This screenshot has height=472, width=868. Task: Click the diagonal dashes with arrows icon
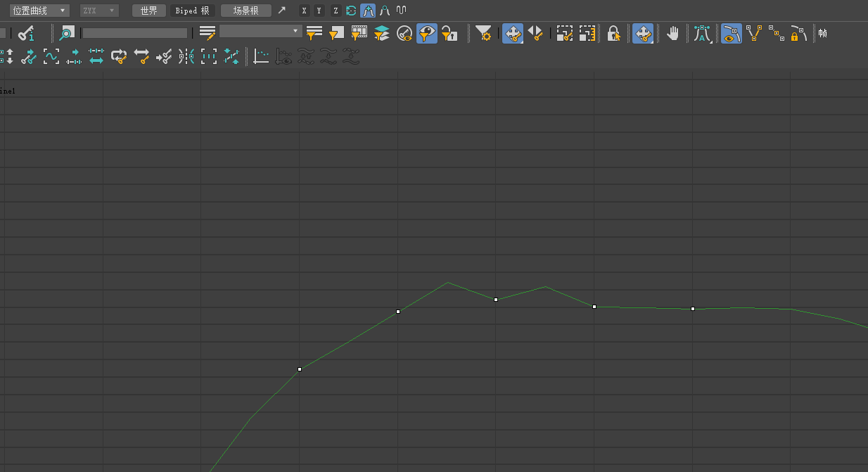click(x=231, y=56)
